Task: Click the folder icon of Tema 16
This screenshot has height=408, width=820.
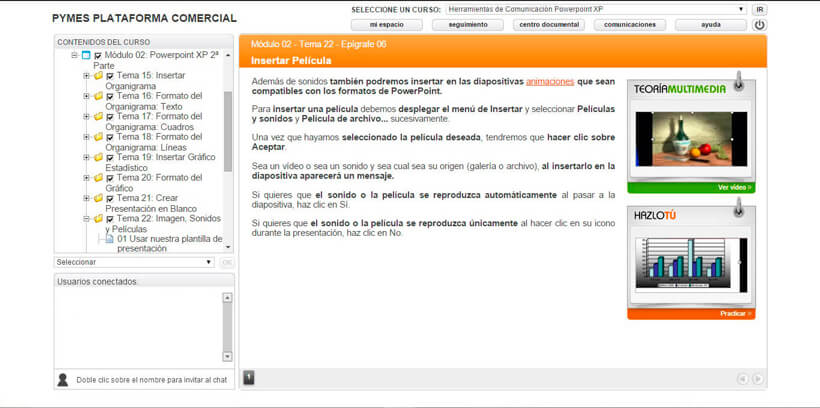Action: tap(98, 96)
